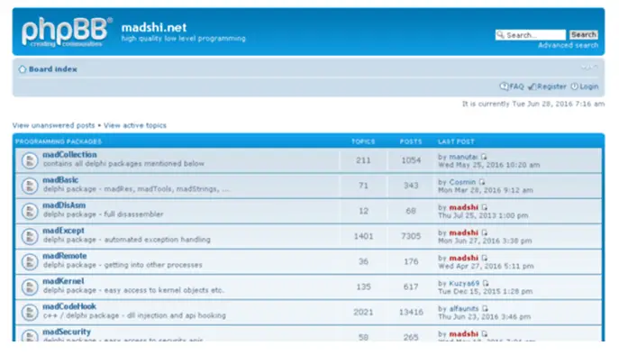View latest post icon in madSecurity row
The image size is (619, 364).
485,333
